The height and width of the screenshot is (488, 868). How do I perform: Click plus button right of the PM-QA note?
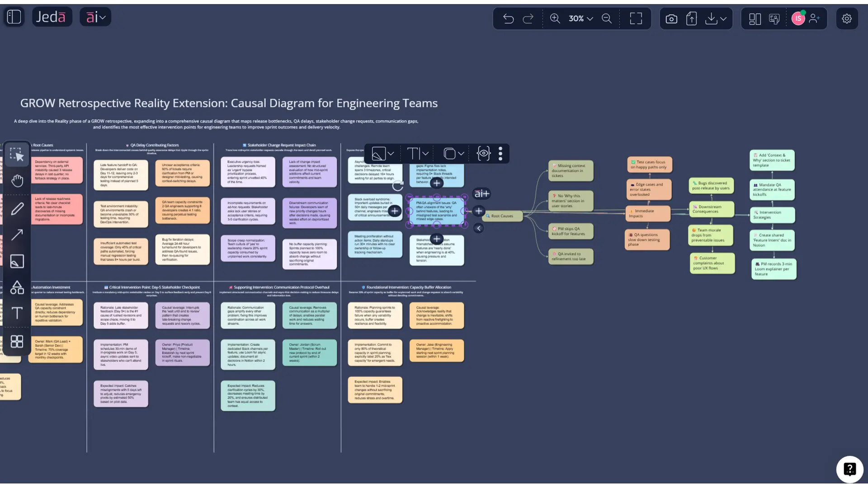[479, 211]
